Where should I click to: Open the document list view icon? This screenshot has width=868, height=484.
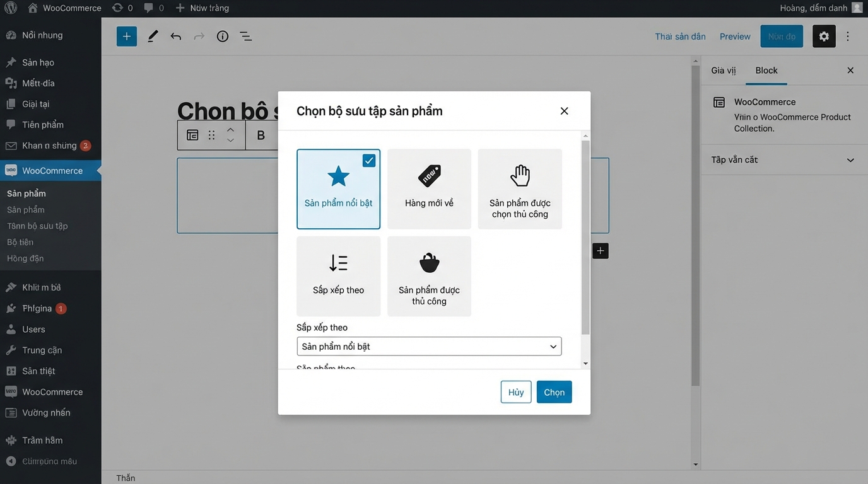coord(245,36)
